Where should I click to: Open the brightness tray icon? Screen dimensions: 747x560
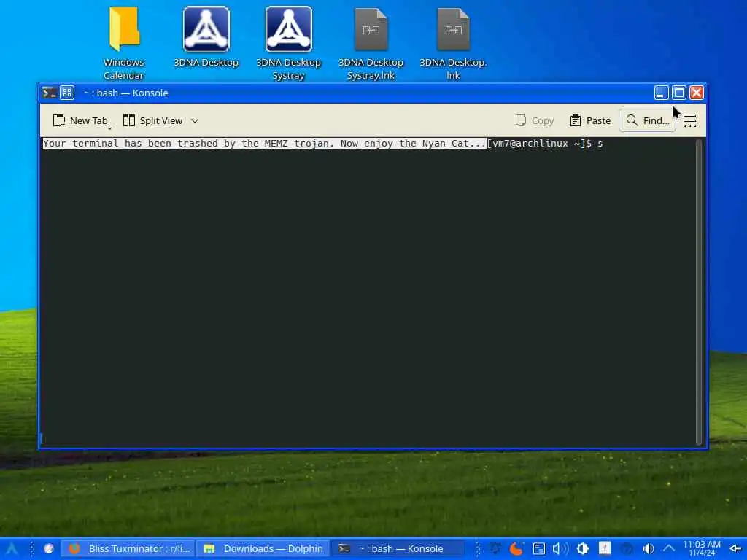[x=583, y=548]
